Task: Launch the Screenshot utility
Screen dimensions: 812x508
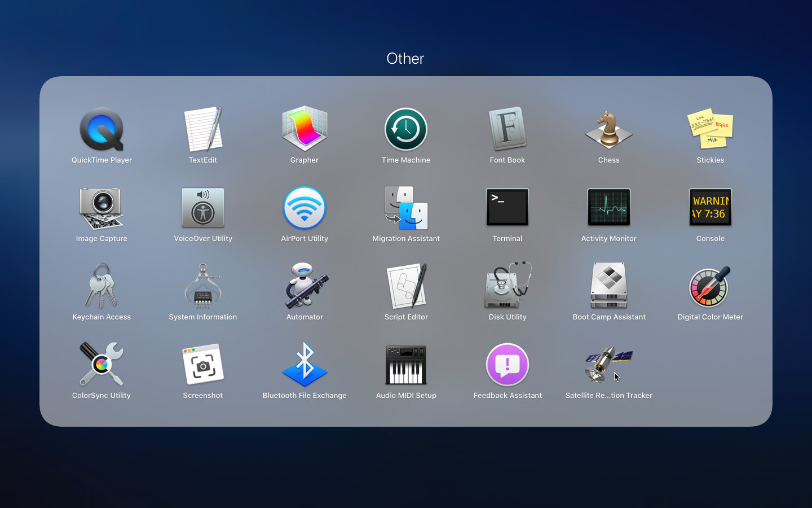Action: click(203, 365)
